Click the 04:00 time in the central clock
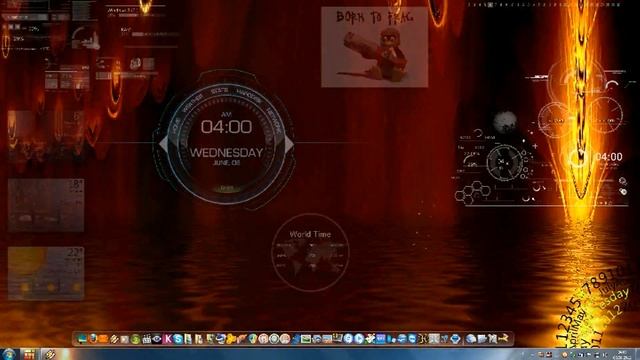The height and width of the screenshot is (360, 640). [226, 127]
